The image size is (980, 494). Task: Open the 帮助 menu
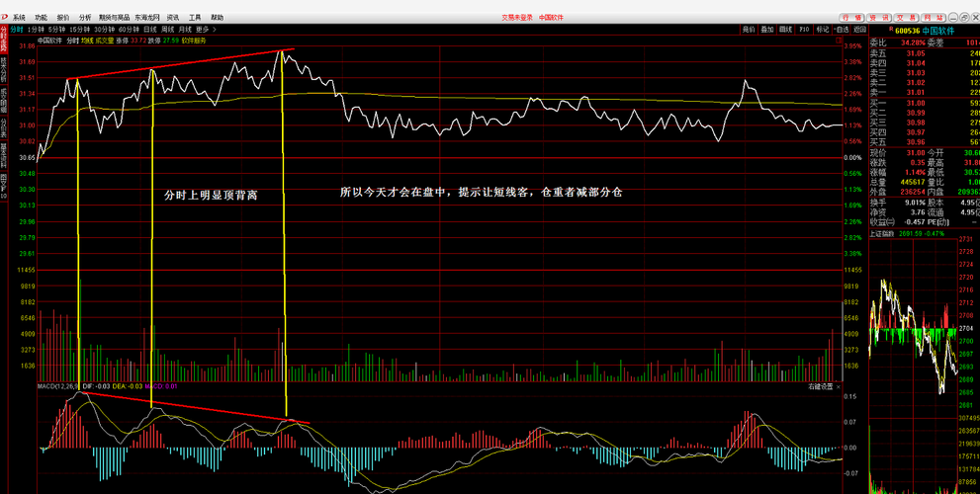click(x=217, y=18)
